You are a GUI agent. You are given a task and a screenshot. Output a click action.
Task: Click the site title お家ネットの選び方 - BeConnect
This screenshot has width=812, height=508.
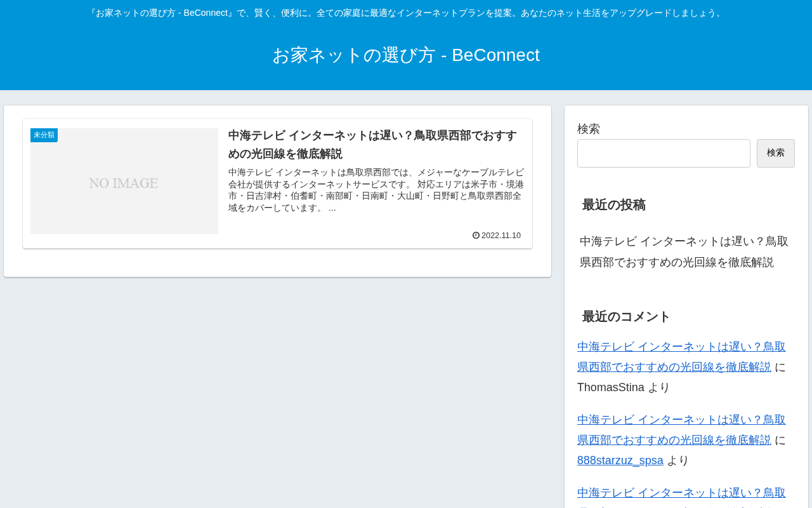[406, 55]
